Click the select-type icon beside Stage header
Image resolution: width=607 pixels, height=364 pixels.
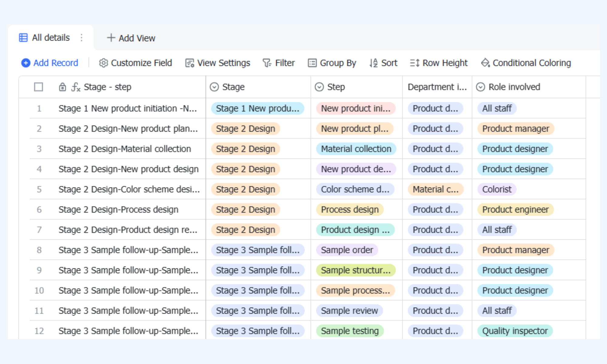click(x=214, y=87)
